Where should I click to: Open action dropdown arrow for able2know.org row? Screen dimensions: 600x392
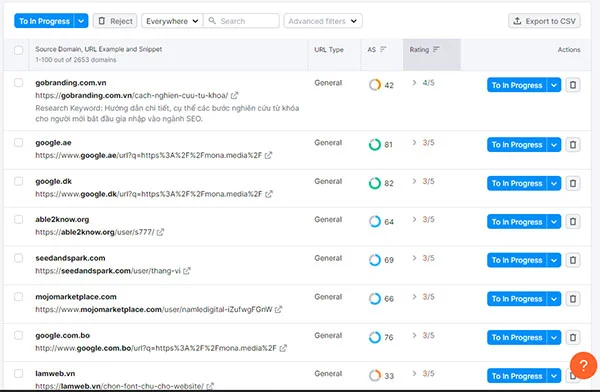554,222
